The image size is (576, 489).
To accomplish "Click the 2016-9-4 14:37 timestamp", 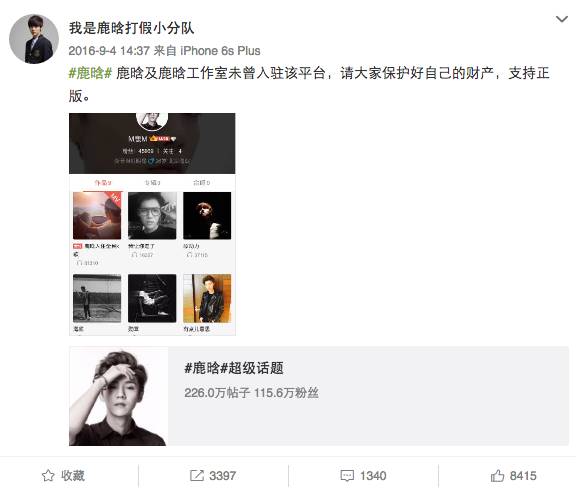I will (109, 51).
